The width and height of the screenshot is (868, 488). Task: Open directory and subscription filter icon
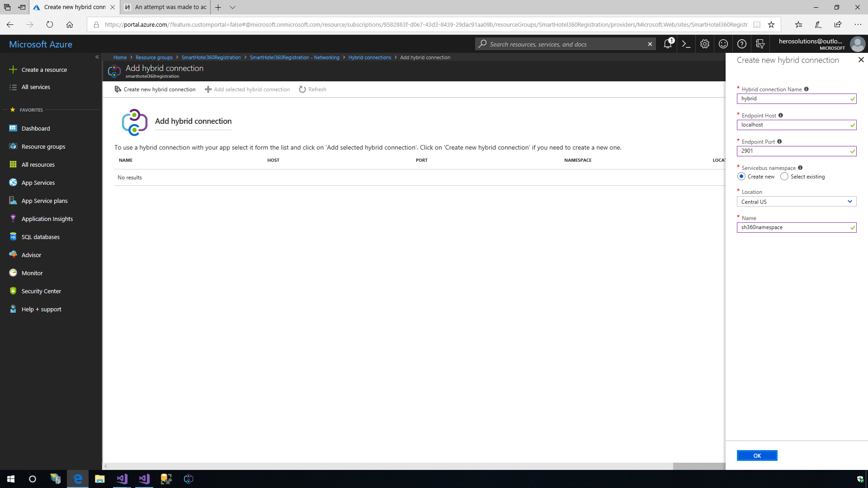coord(760,44)
